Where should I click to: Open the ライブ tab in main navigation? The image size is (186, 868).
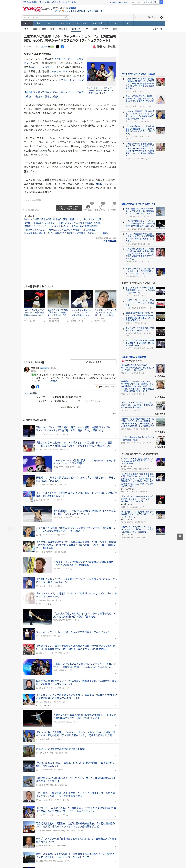(x=49, y=24)
